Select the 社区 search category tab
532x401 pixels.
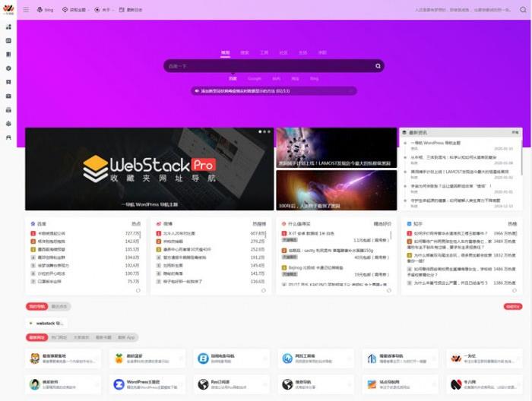283,52
